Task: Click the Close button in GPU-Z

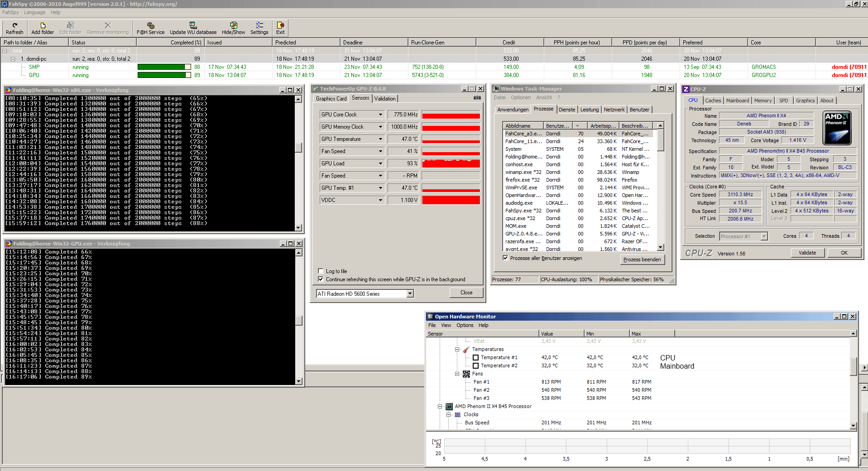Action: (x=466, y=293)
